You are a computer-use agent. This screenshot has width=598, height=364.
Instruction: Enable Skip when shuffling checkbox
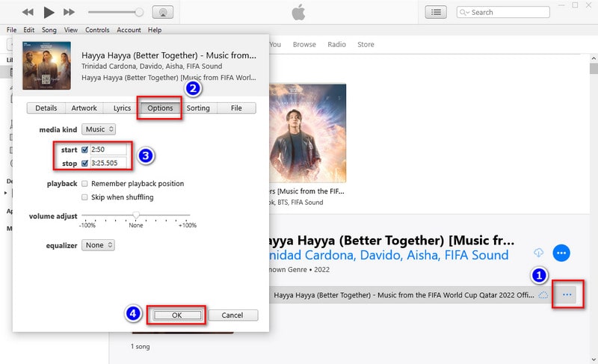point(84,197)
